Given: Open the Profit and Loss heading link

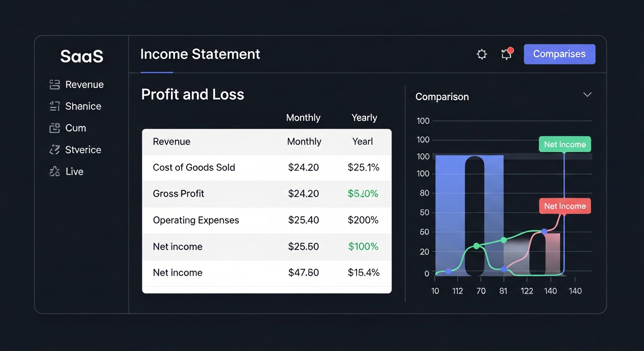Looking at the screenshot, I should (x=193, y=95).
